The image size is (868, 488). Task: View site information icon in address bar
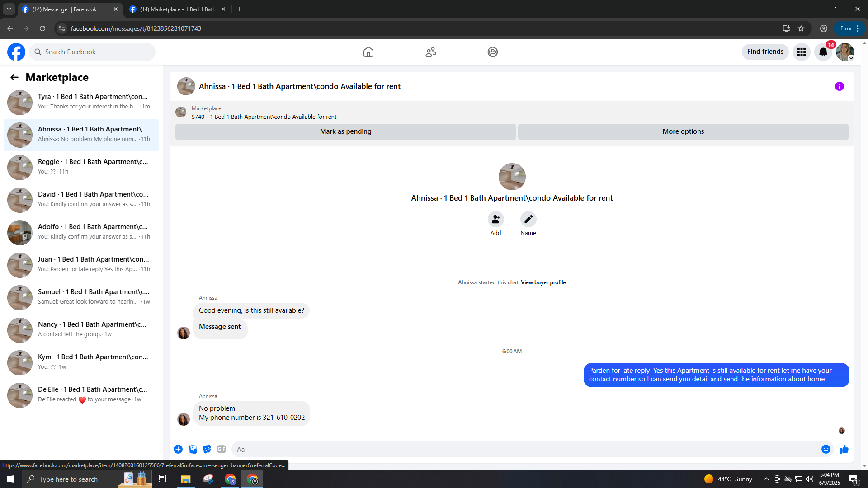62,28
